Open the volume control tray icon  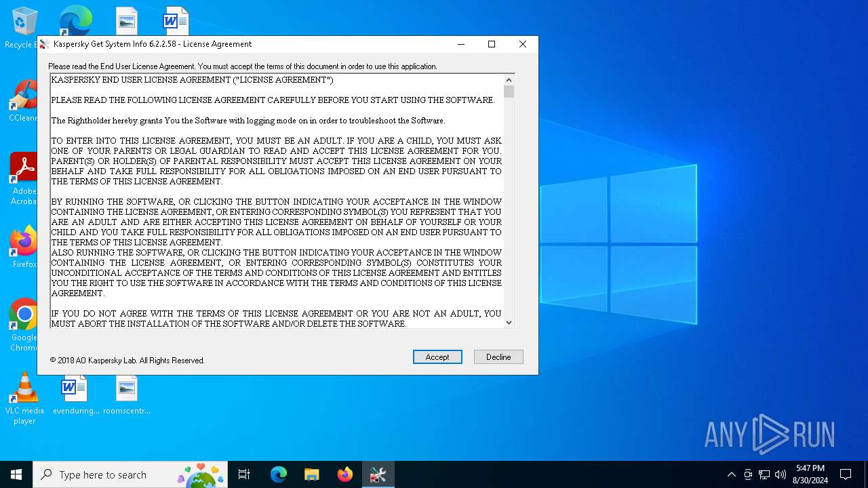click(x=781, y=474)
